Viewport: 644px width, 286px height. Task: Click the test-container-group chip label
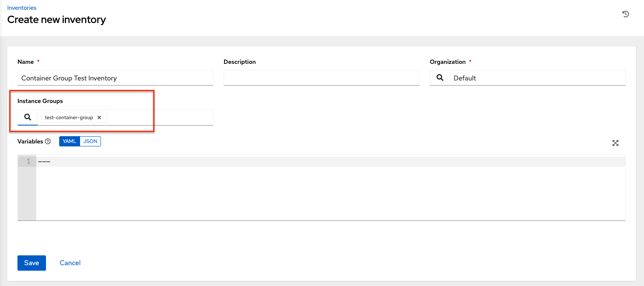[69, 117]
